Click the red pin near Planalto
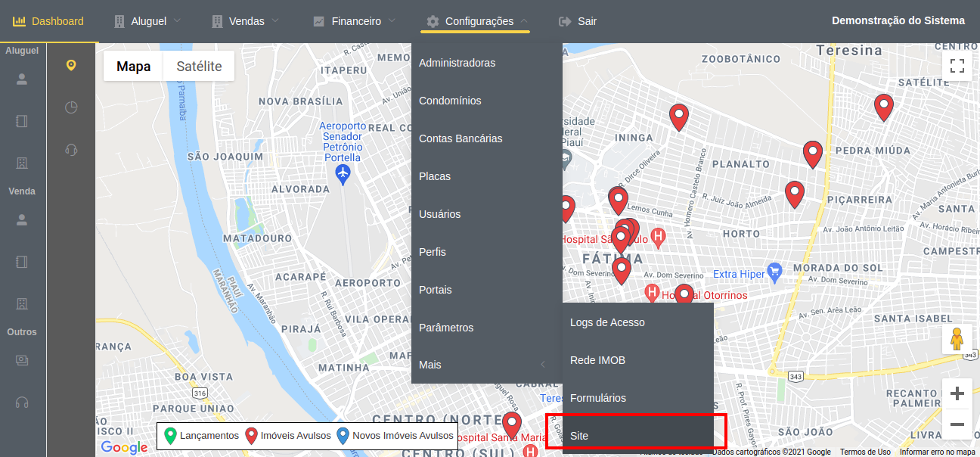980x457 pixels. tap(813, 154)
